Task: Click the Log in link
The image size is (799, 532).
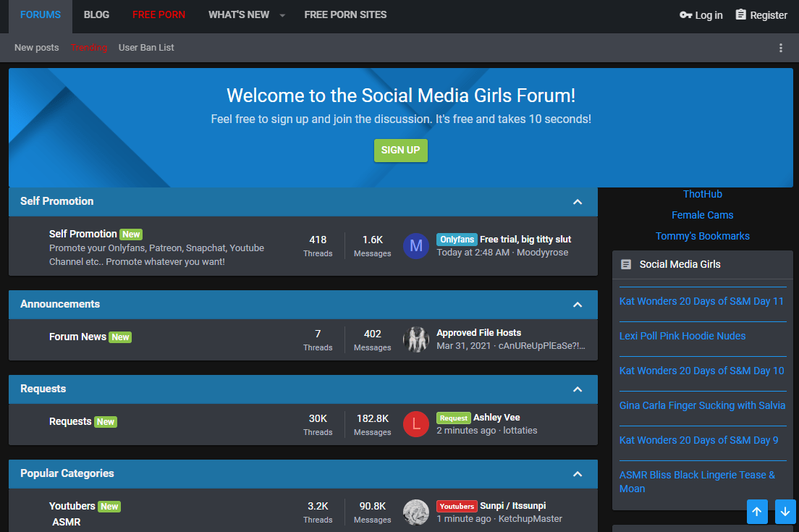Action: tap(701, 14)
